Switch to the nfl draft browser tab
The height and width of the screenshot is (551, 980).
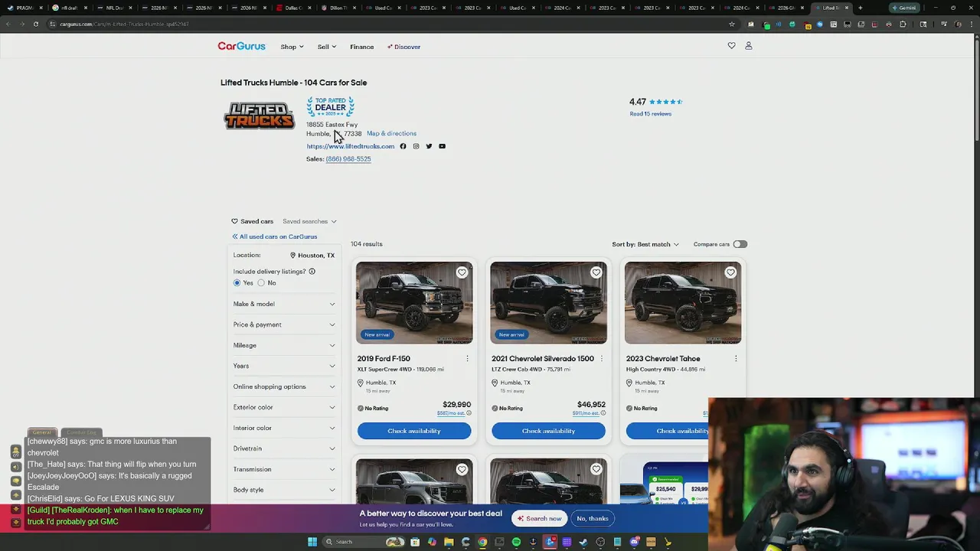(70, 8)
